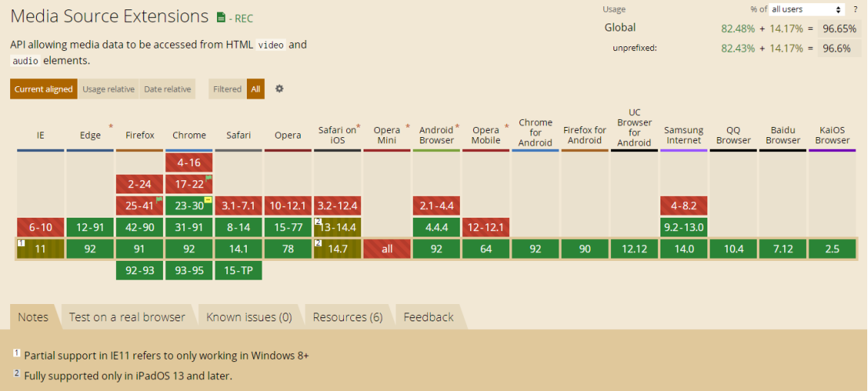Viewport: 868px width, 391px height.
Task: Click the flag icon on Firefox 25-41
Action: (x=159, y=200)
